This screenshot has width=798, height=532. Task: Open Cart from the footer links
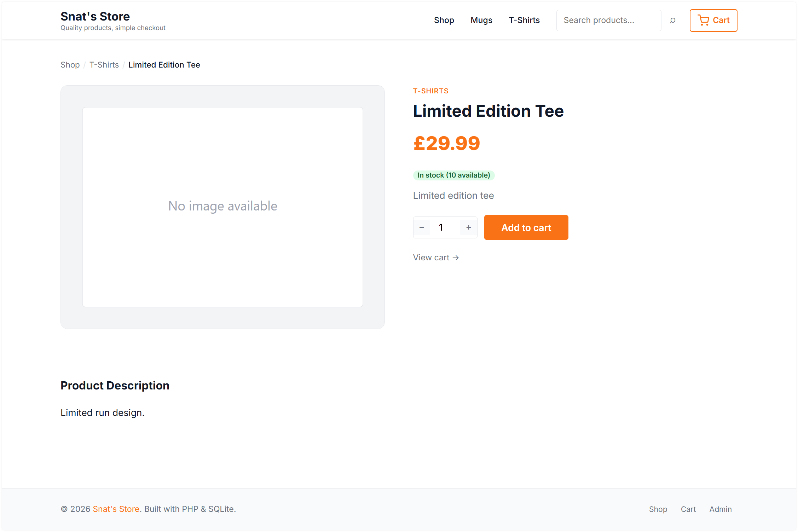point(688,509)
